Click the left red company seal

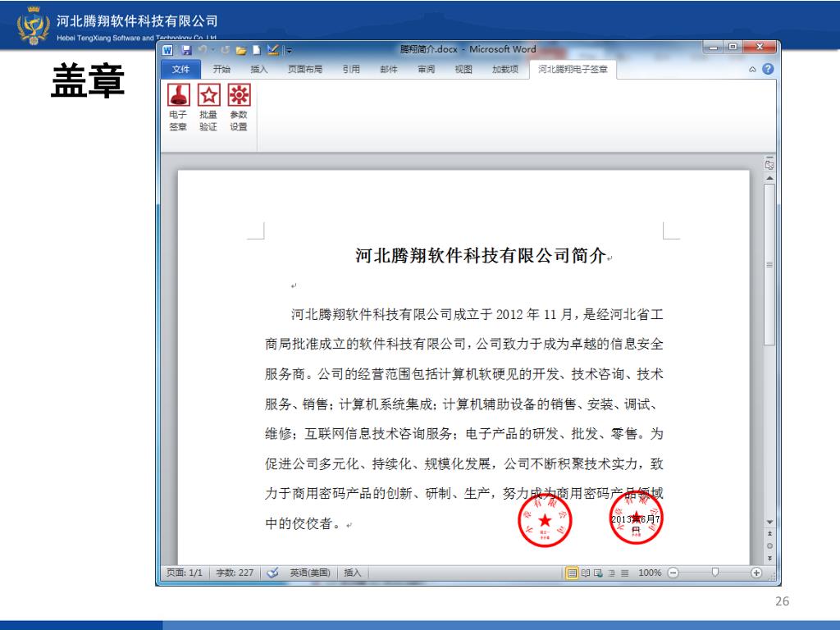pyautogui.click(x=545, y=521)
